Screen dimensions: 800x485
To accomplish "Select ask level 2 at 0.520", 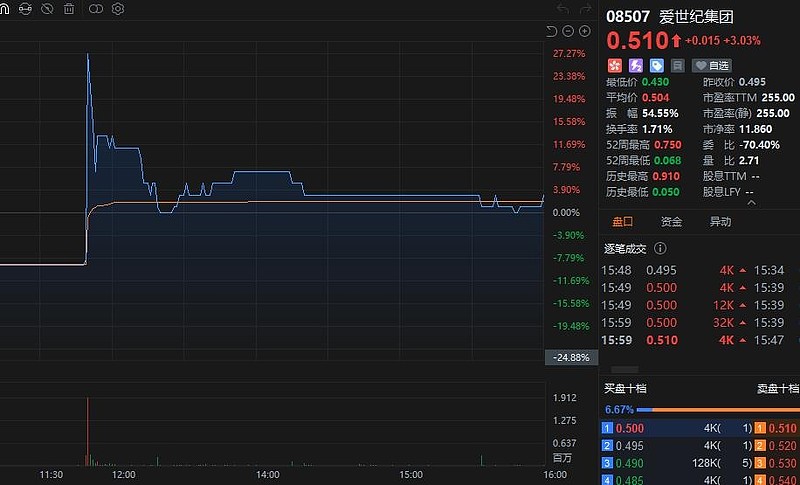I will click(777, 446).
